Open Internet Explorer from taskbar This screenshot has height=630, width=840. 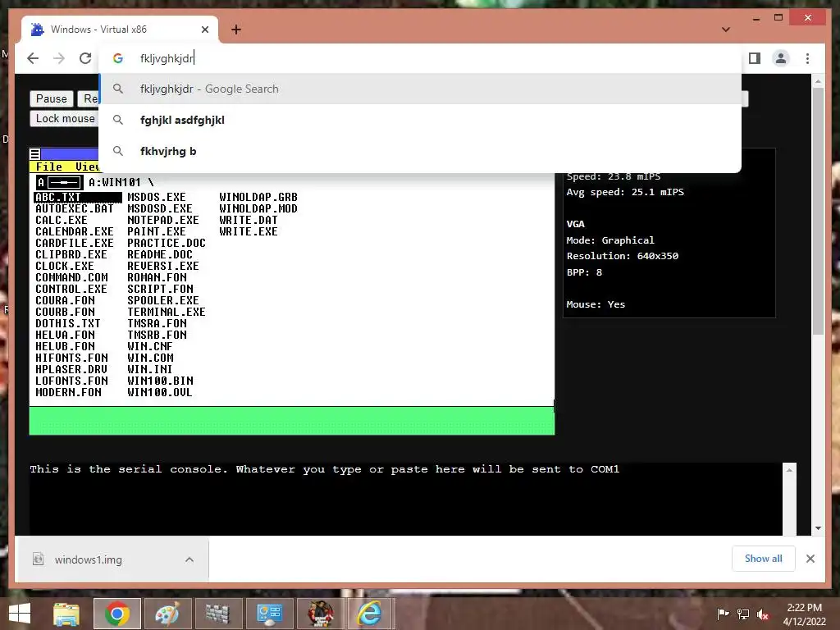[x=371, y=614]
